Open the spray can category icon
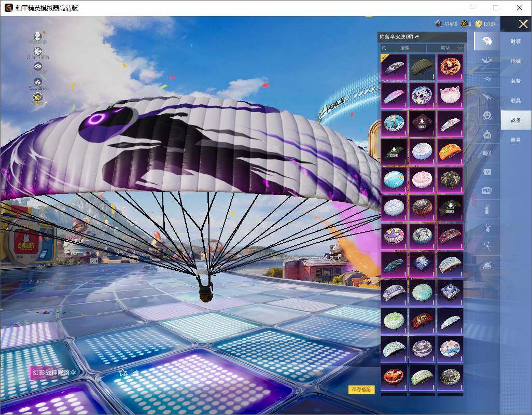 click(487, 209)
